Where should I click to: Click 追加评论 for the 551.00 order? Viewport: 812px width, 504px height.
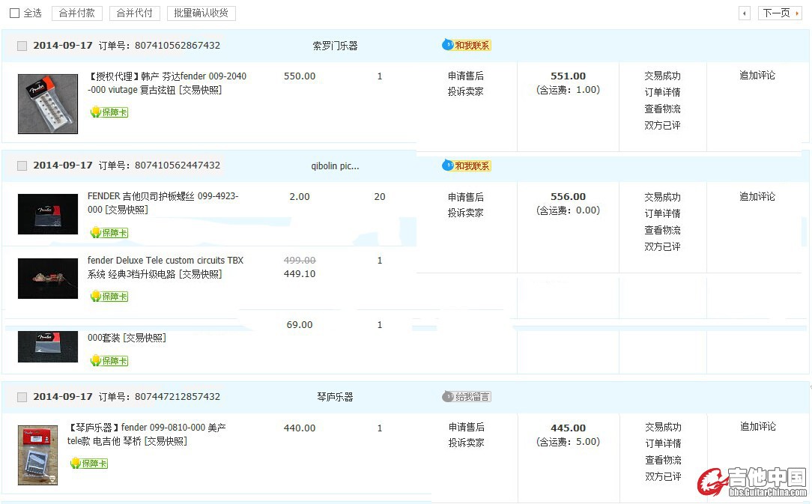pyautogui.click(x=757, y=75)
